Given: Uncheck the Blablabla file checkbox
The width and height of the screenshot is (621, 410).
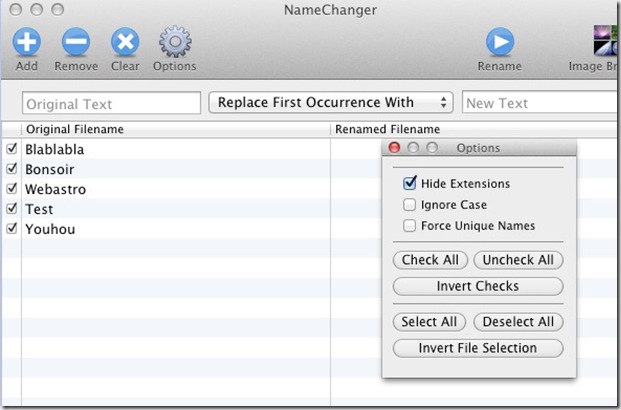Looking at the screenshot, I should pos(12,149).
